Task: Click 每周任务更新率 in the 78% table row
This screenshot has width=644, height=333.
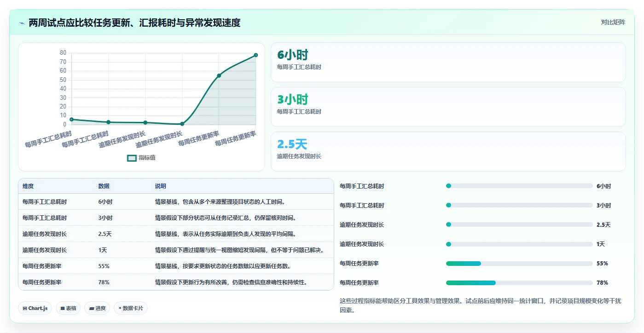Action: coord(42,282)
